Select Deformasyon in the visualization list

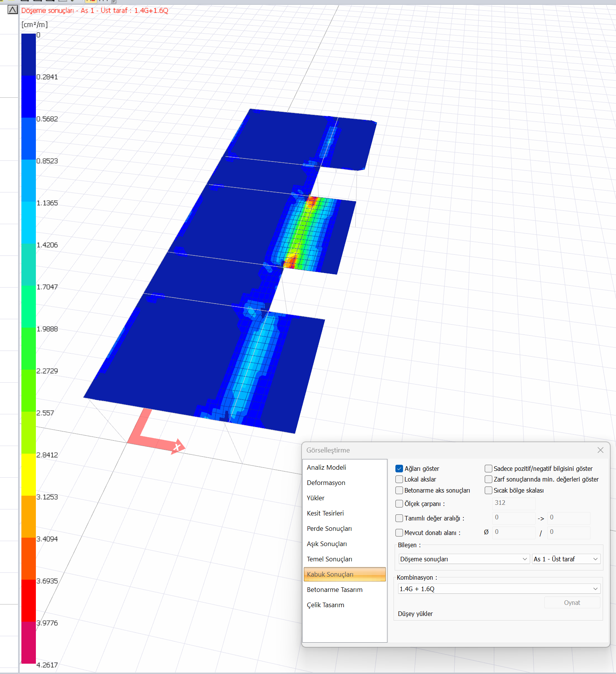click(326, 483)
